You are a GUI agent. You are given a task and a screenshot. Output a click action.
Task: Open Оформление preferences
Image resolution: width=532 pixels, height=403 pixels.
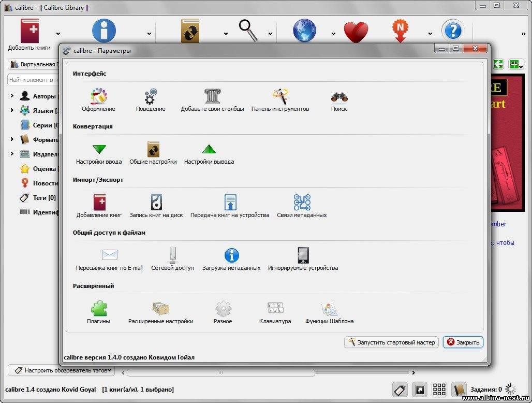click(98, 100)
